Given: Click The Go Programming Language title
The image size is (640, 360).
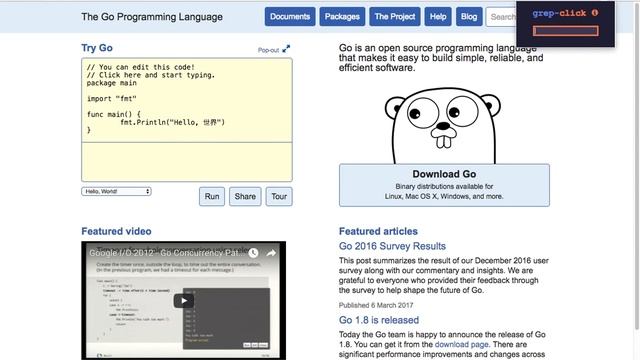Looking at the screenshot, I should tap(152, 17).
